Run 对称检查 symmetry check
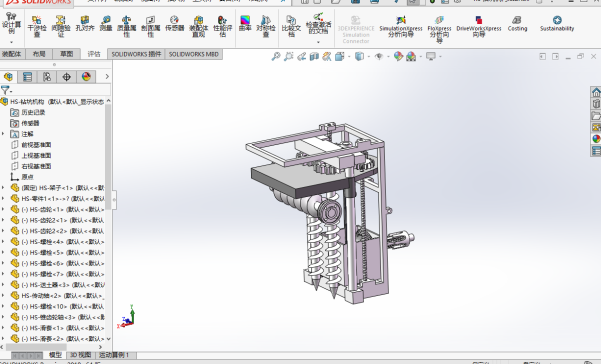This screenshot has width=601, height=364. click(266, 26)
